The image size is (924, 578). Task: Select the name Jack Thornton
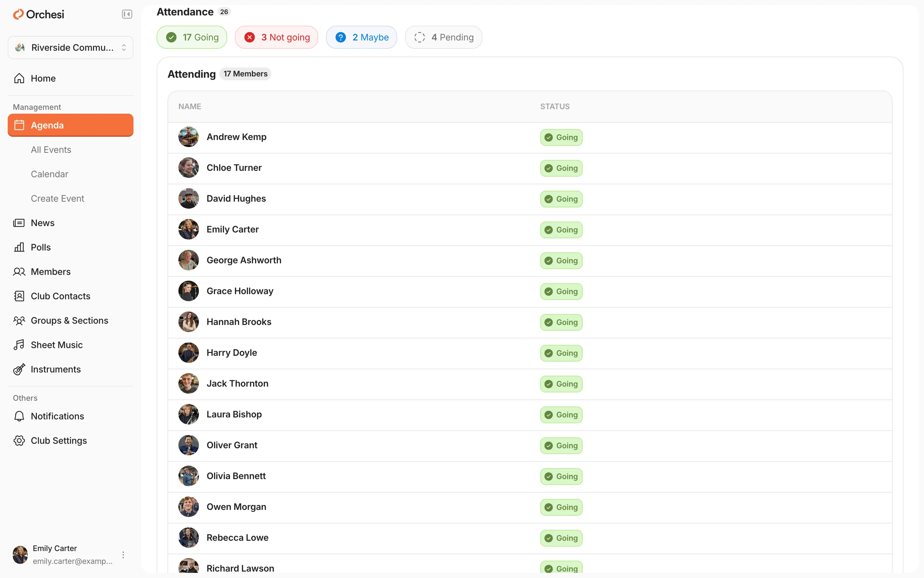tap(237, 383)
